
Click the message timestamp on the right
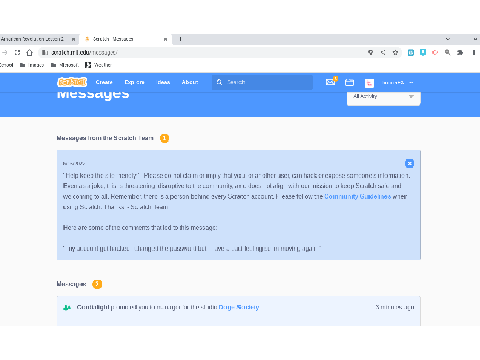click(x=395, y=307)
